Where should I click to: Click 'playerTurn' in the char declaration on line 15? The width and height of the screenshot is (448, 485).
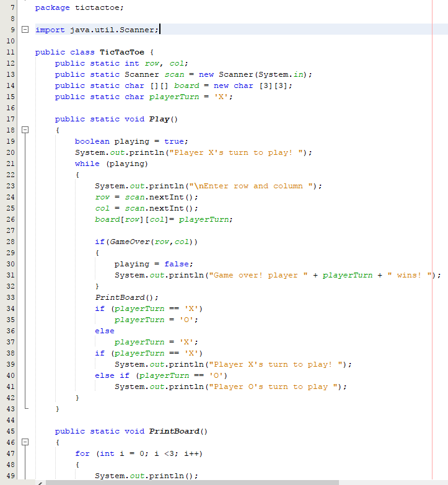click(x=174, y=97)
